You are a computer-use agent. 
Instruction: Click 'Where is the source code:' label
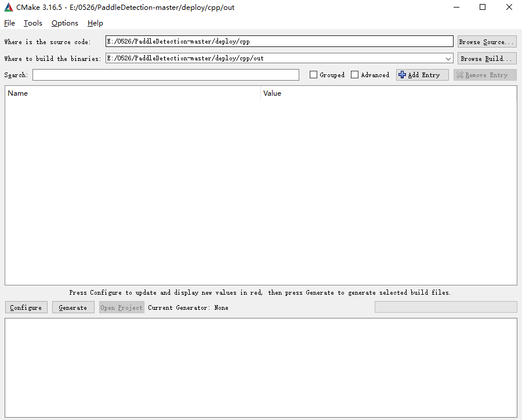48,42
